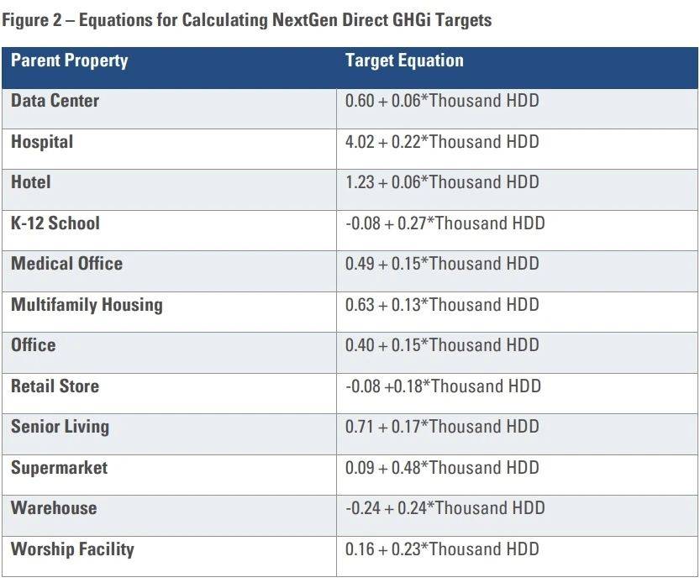Select the Hospital property cell
The width and height of the screenshot is (700, 588).
42,142
